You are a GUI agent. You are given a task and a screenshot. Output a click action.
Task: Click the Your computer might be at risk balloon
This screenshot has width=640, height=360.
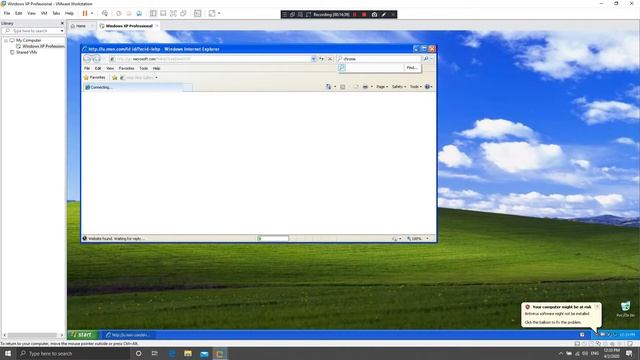[x=561, y=314]
